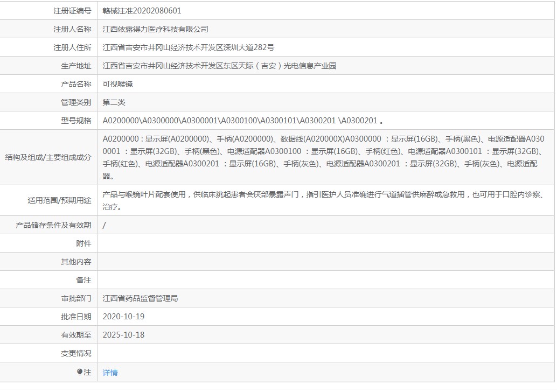Click the 适用范围/预期用途 label

click(60, 201)
